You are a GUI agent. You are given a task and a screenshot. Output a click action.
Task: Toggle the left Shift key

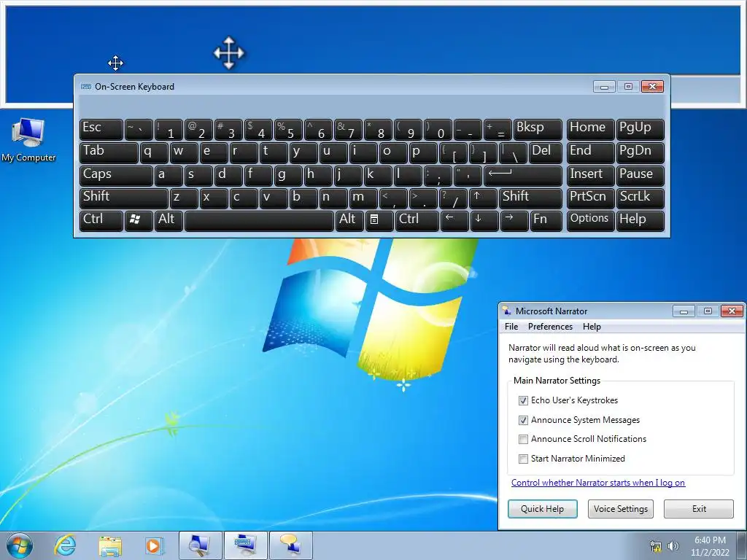124,198
